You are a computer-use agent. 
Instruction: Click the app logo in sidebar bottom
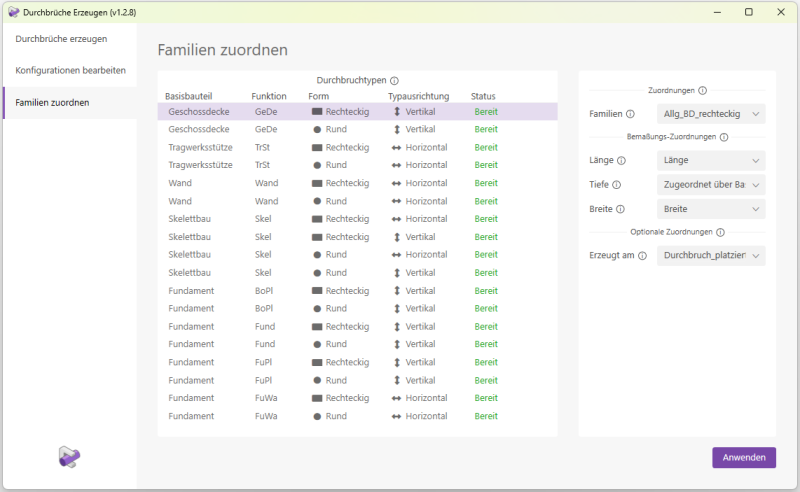point(69,457)
